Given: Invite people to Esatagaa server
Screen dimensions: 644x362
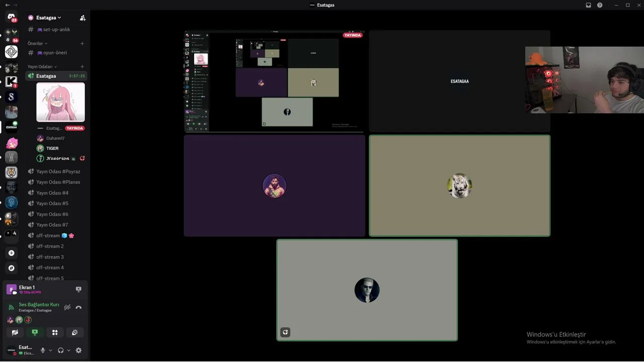Looking at the screenshot, I should [83, 18].
